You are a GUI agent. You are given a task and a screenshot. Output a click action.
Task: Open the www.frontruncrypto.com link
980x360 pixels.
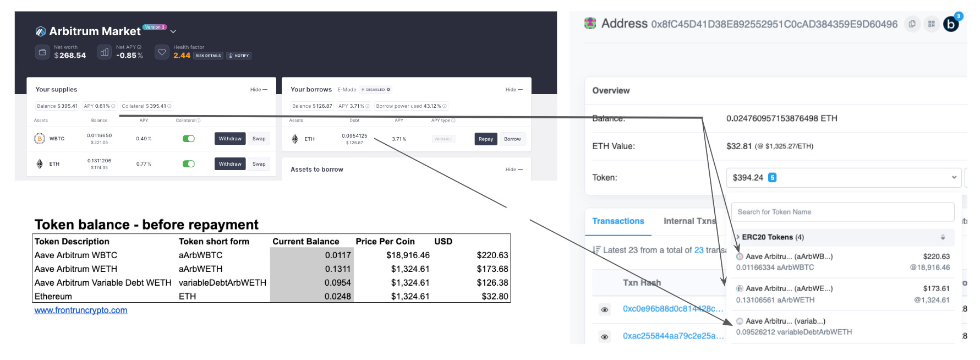[x=81, y=310]
